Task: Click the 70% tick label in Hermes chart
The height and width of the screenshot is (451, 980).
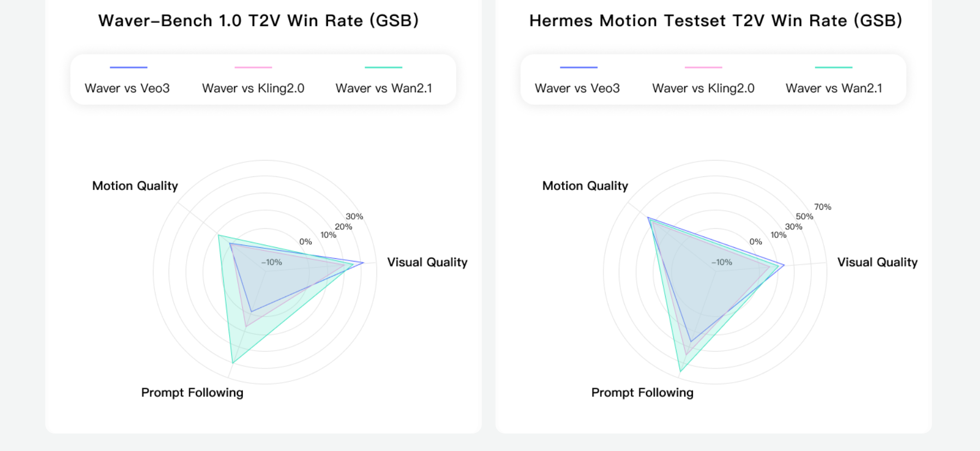Action: click(822, 207)
